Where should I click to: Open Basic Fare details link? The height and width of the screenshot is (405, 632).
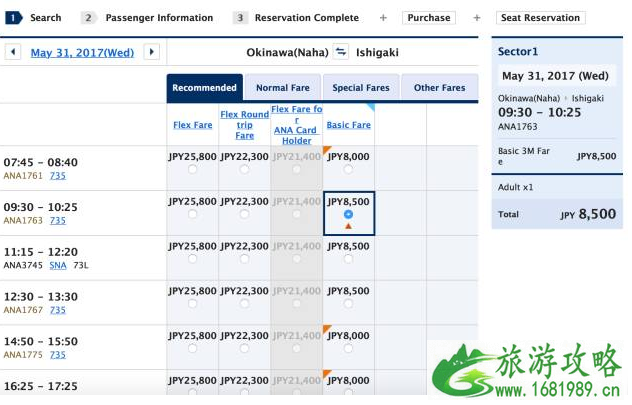[349, 125]
